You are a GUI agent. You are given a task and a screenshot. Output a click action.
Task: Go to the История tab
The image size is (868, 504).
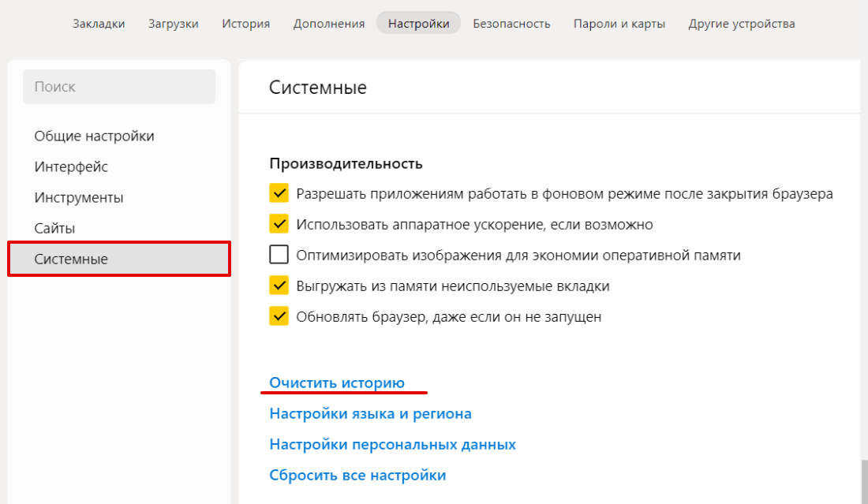coord(245,24)
